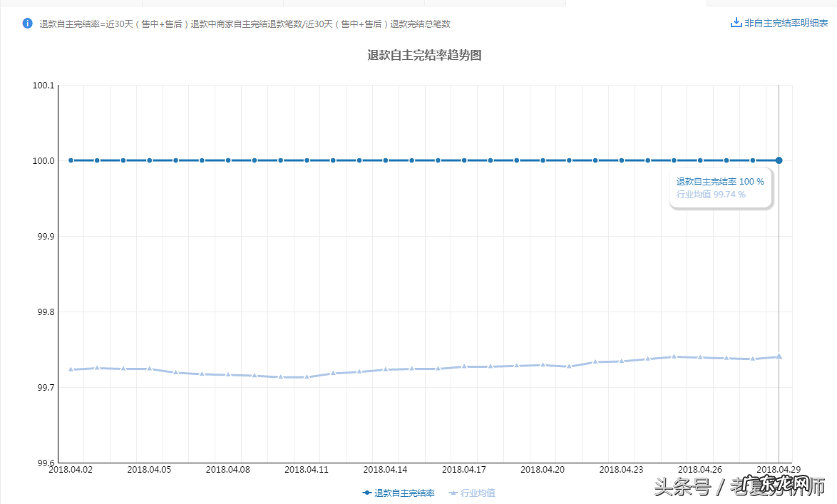The image size is (837, 504).
Task: Click the 2018.04.05 x-axis date label
Action: (149, 470)
